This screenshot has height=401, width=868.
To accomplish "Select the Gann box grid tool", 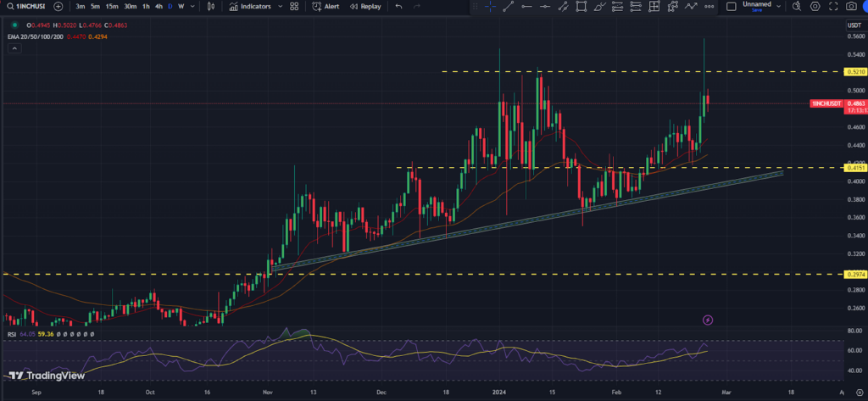I will click(654, 7).
